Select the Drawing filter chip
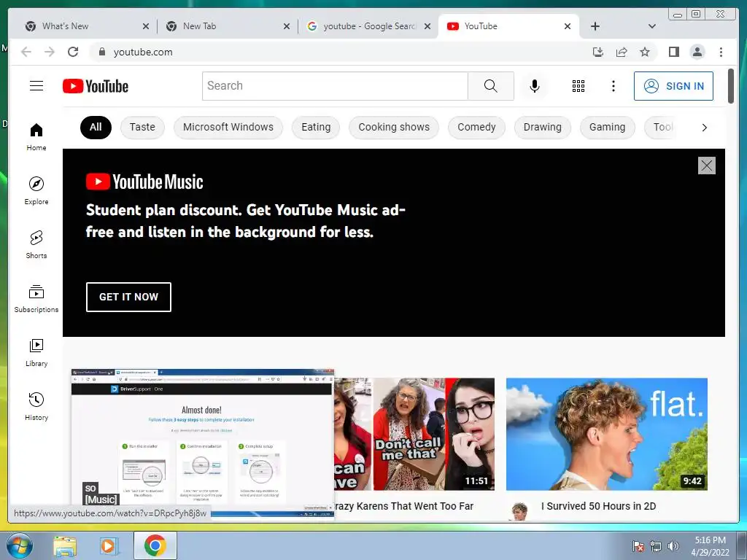The width and height of the screenshot is (747, 560). point(542,127)
